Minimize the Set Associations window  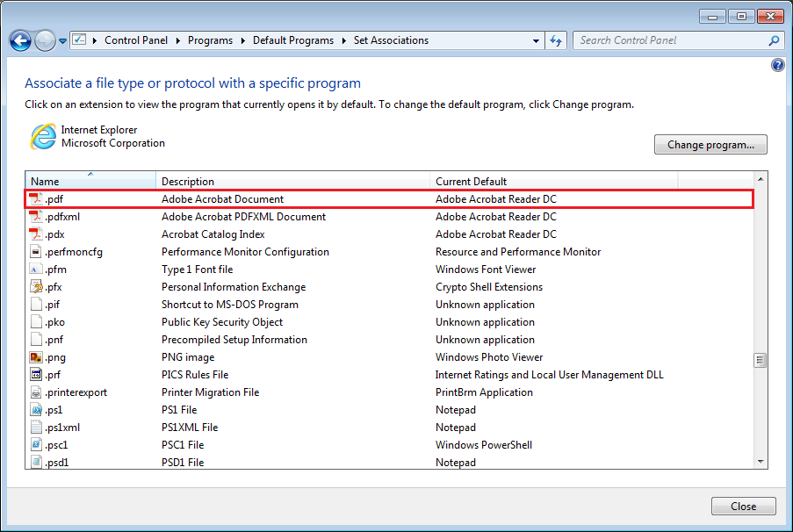(x=712, y=17)
